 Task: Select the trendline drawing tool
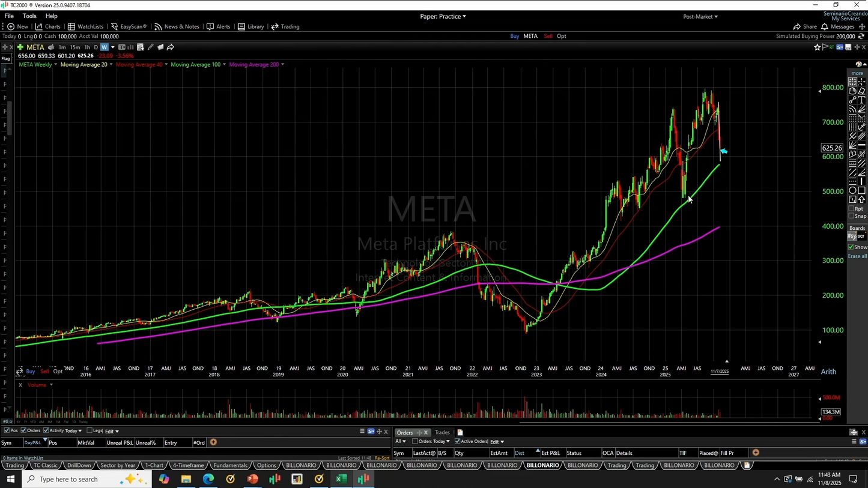pos(853,100)
